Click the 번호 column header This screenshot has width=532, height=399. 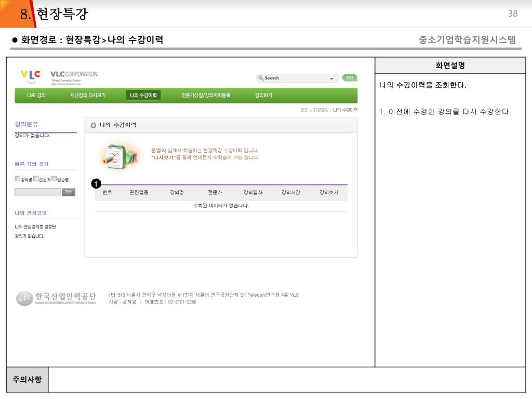tap(107, 192)
